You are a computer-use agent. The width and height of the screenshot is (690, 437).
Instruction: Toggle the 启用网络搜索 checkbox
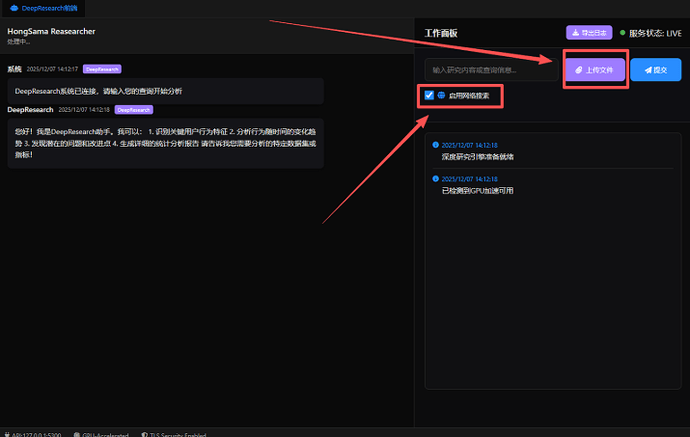429,95
